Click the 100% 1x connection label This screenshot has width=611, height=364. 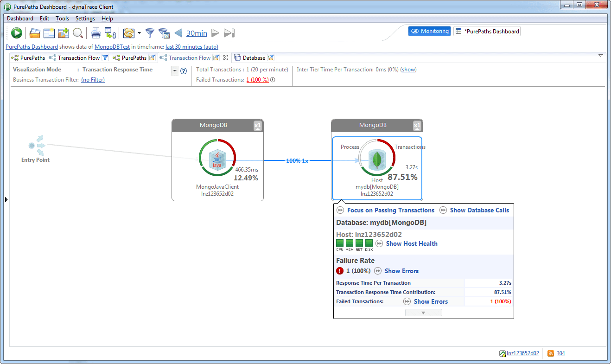click(297, 160)
